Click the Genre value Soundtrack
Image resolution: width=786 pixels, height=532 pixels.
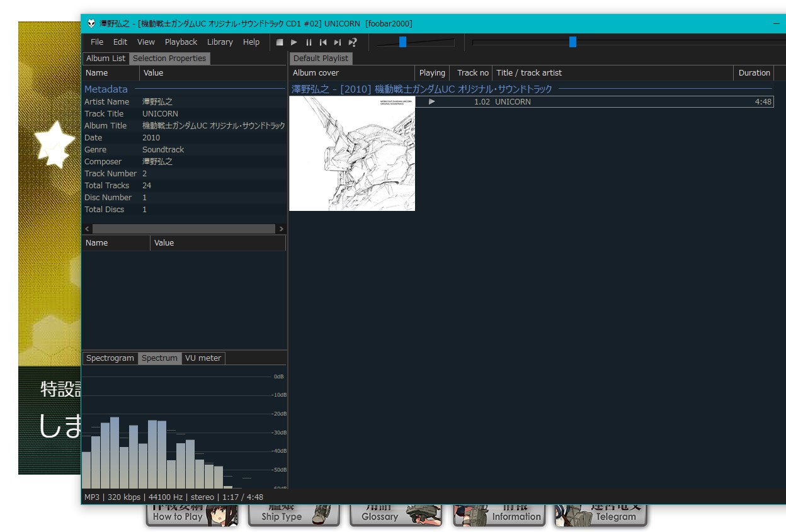pyautogui.click(x=163, y=150)
